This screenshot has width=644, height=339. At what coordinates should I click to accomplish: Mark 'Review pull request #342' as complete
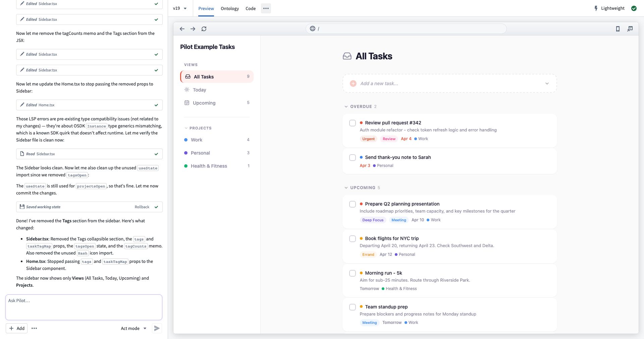352,123
